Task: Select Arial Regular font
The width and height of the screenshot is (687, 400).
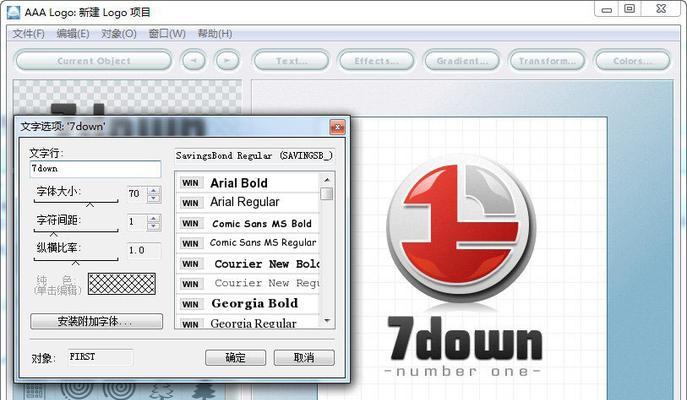Action: pyautogui.click(x=248, y=202)
